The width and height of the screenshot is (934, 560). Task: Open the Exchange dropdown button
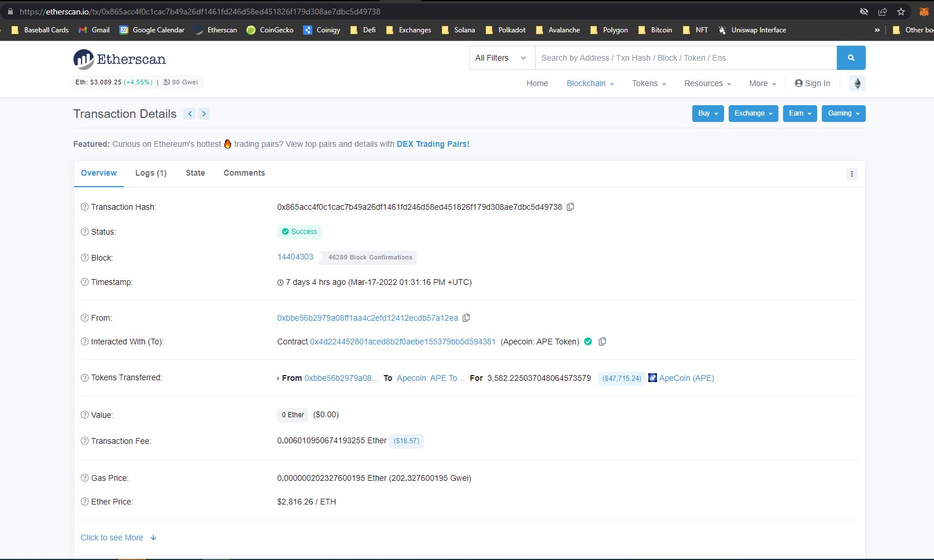pos(754,113)
